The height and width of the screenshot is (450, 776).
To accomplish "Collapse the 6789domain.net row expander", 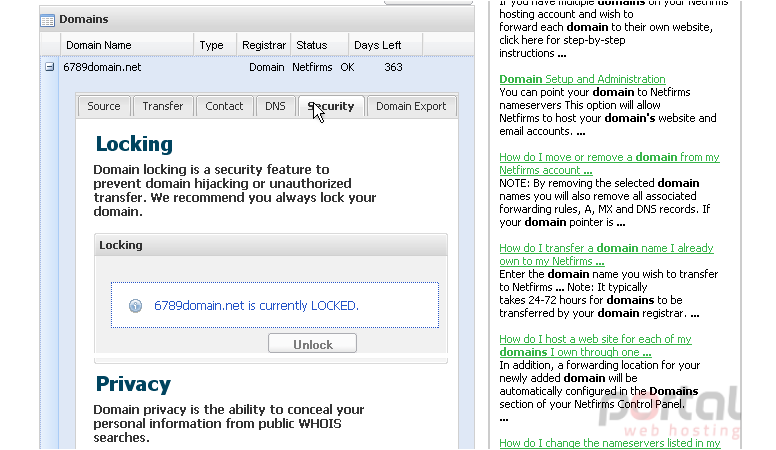I will tap(49, 67).
